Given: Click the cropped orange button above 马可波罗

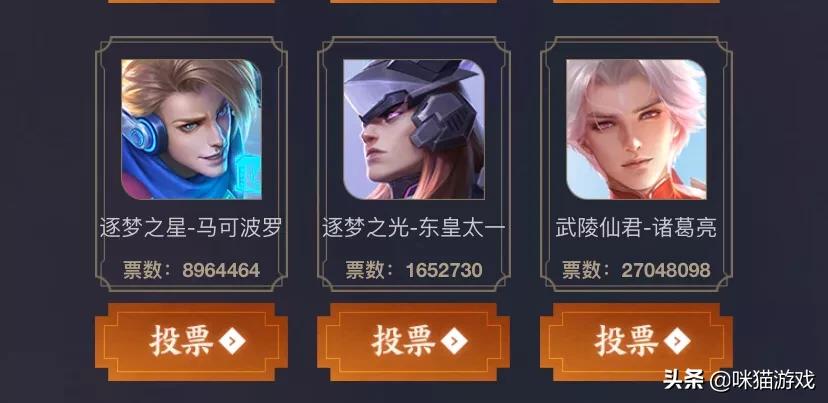Looking at the screenshot, I should click(x=191, y=2).
